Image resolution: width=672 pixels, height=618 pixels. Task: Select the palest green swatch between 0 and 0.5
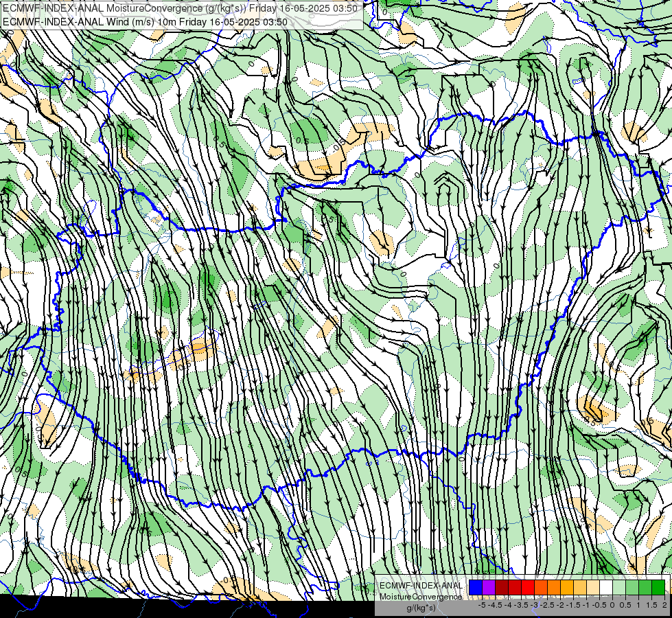coord(619,587)
